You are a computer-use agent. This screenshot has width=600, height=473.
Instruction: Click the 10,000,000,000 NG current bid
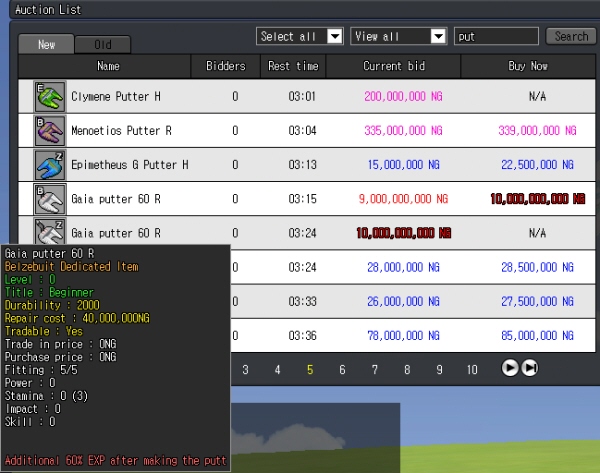pyautogui.click(x=403, y=233)
